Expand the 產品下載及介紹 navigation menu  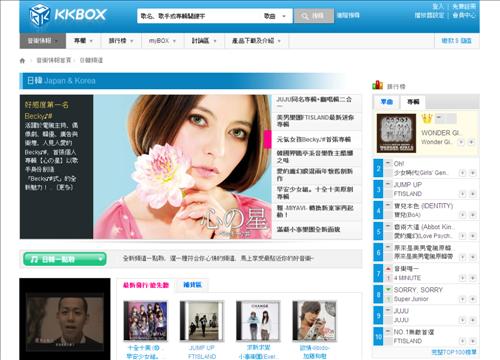(256, 41)
